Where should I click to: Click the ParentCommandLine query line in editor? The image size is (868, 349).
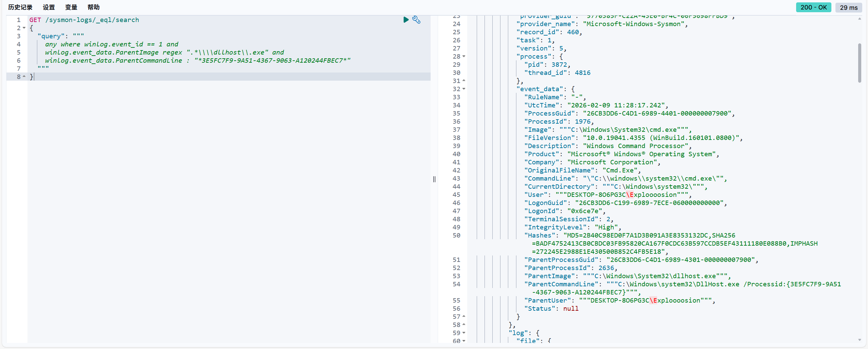pos(198,60)
